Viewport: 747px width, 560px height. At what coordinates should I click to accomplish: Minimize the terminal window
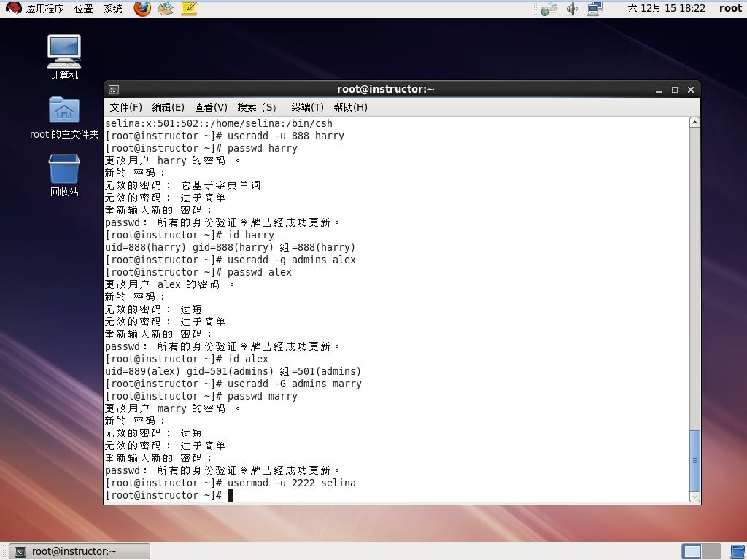659,90
